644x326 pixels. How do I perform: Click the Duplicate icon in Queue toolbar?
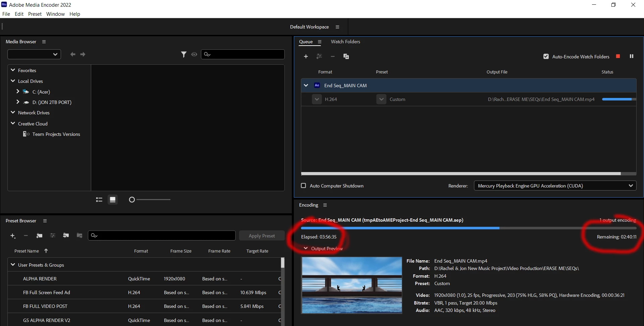coord(346,56)
